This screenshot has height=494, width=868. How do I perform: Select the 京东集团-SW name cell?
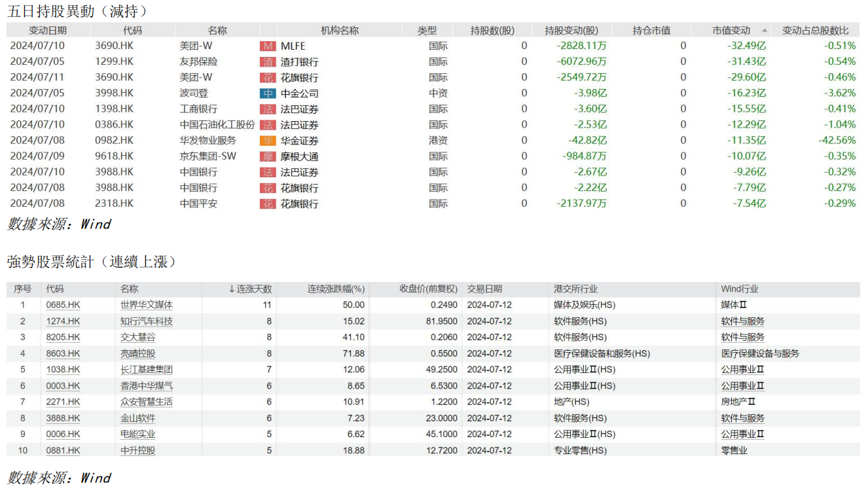208,156
